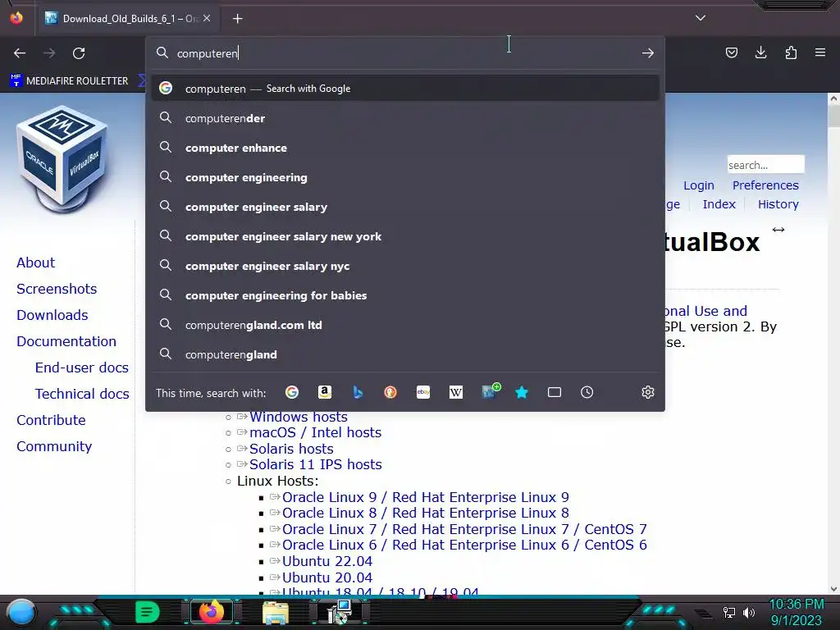Open the Extensions menu
Viewport: 840px width, 630px height.
click(x=791, y=52)
